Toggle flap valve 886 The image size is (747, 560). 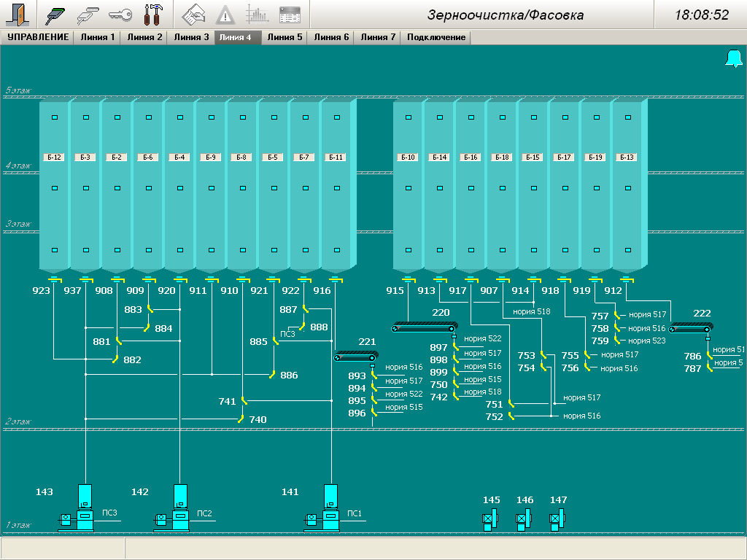pos(271,375)
